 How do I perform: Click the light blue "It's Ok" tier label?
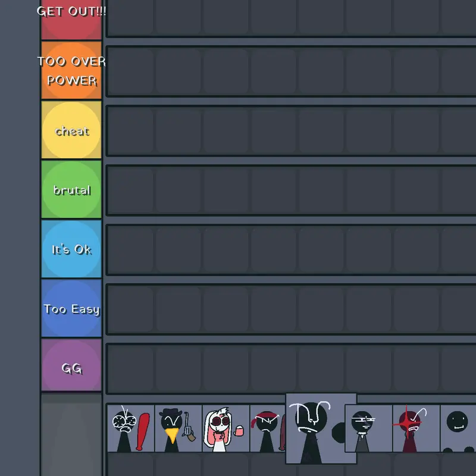[71, 249]
